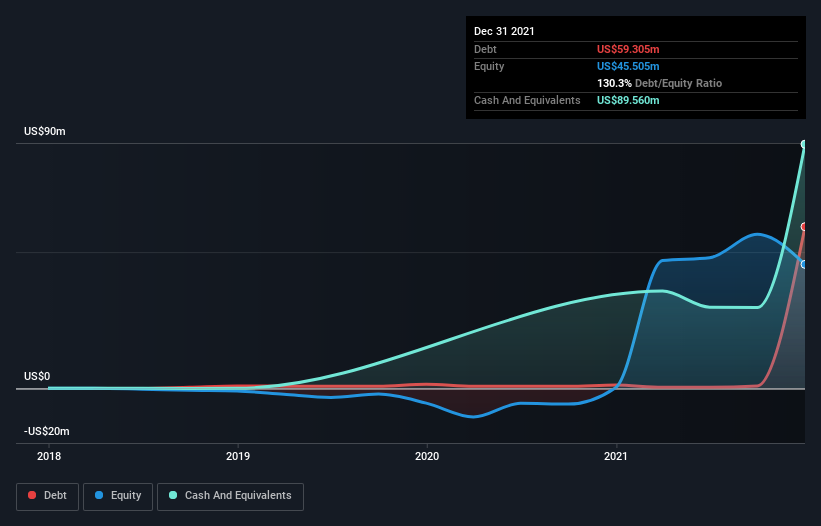The image size is (821, 526).
Task: Click the Debt label in tooltip
Action: pos(485,49)
